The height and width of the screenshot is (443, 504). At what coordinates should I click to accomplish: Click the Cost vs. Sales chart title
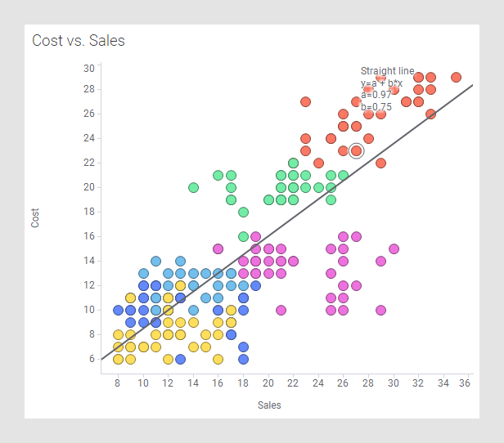[x=79, y=40]
